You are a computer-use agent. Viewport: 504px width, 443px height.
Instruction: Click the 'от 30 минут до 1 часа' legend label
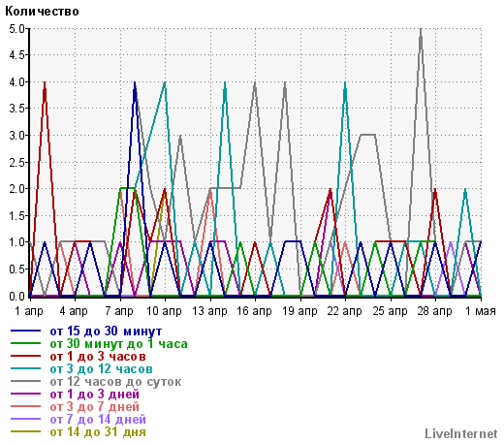118,344
